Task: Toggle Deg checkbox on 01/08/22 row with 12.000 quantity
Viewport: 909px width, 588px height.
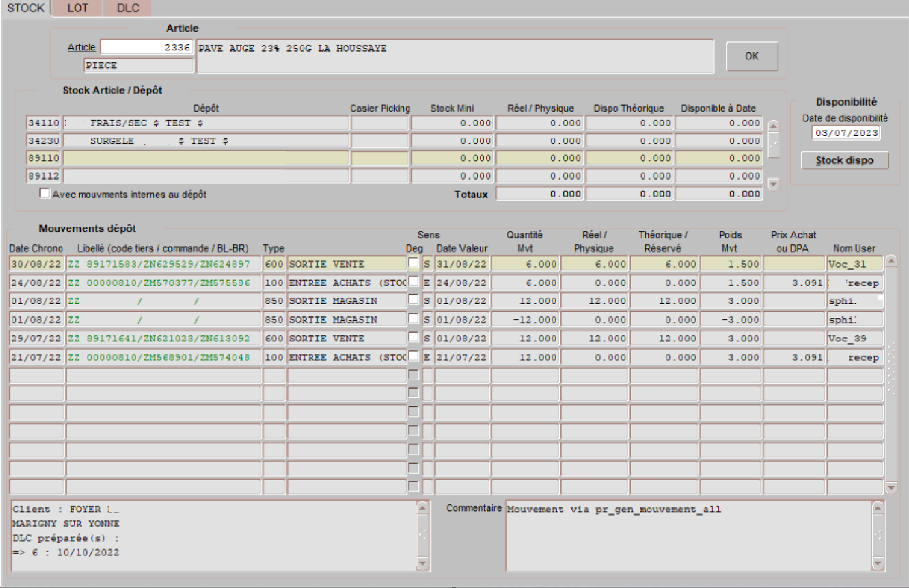Action: click(x=414, y=299)
